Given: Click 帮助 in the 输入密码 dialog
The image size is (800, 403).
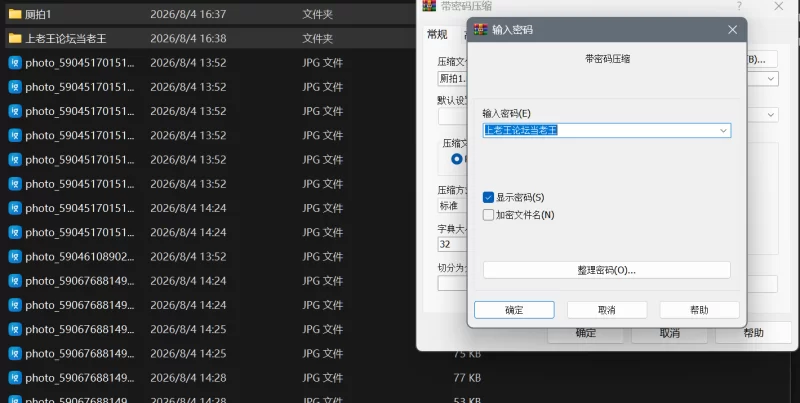Looking at the screenshot, I should 699,310.
